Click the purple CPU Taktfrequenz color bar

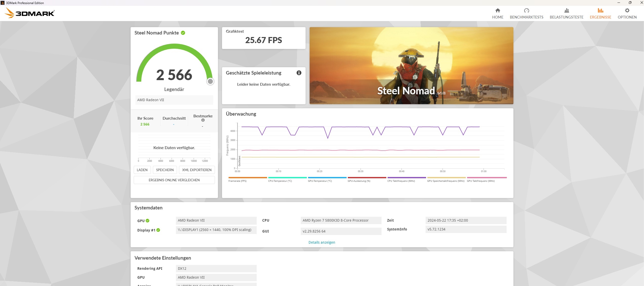(406, 177)
